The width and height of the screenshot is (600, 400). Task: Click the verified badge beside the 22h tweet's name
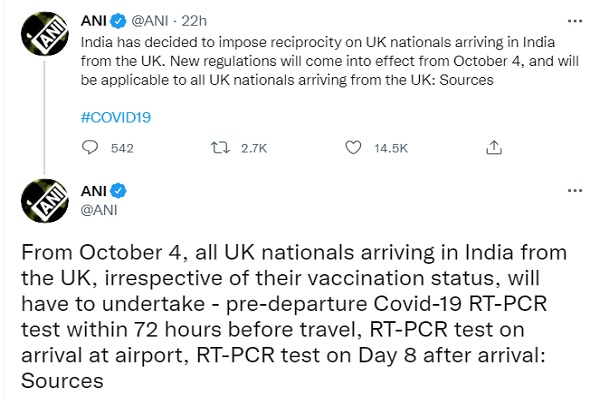tap(118, 20)
